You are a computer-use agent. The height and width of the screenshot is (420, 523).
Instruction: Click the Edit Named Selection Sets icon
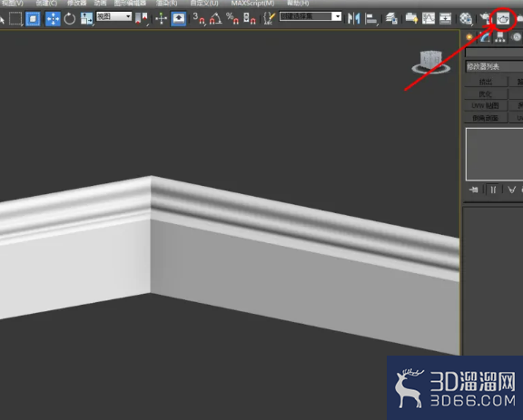(269, 18)
